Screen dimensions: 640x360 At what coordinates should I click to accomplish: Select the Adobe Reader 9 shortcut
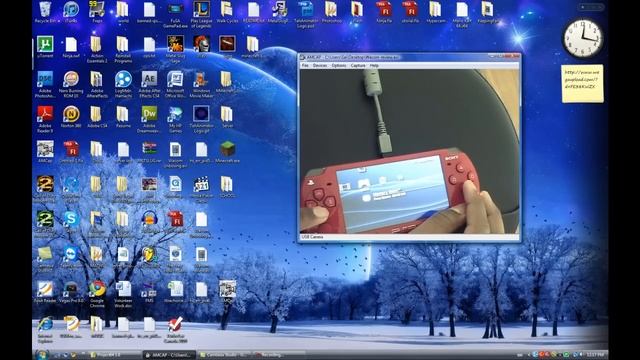click(45, 119)
